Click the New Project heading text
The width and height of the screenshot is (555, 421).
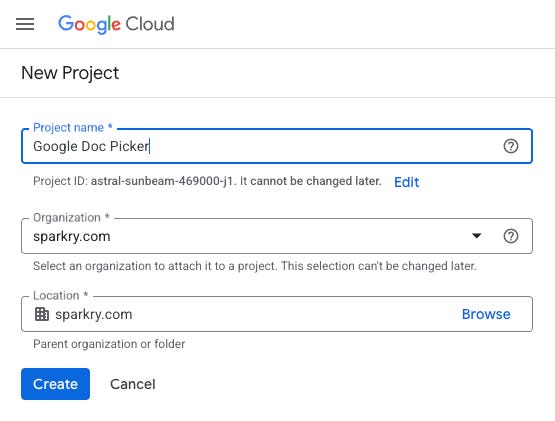click(70, 73)
